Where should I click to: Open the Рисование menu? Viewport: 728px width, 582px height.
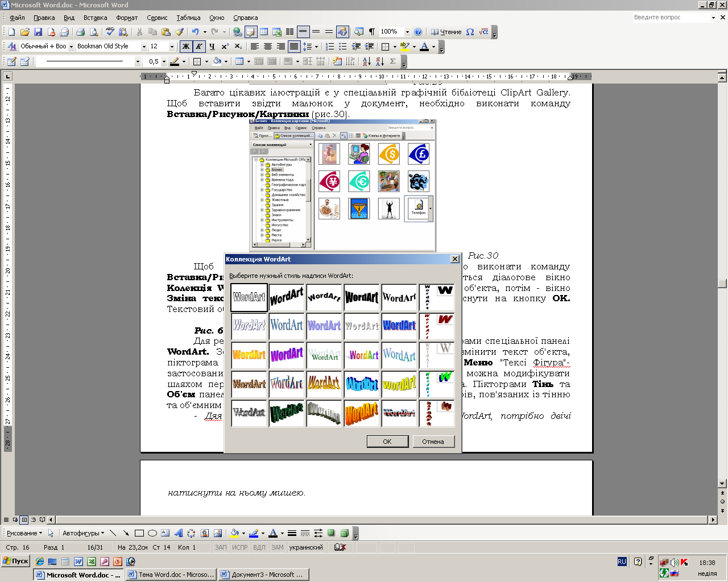point(24,533)
